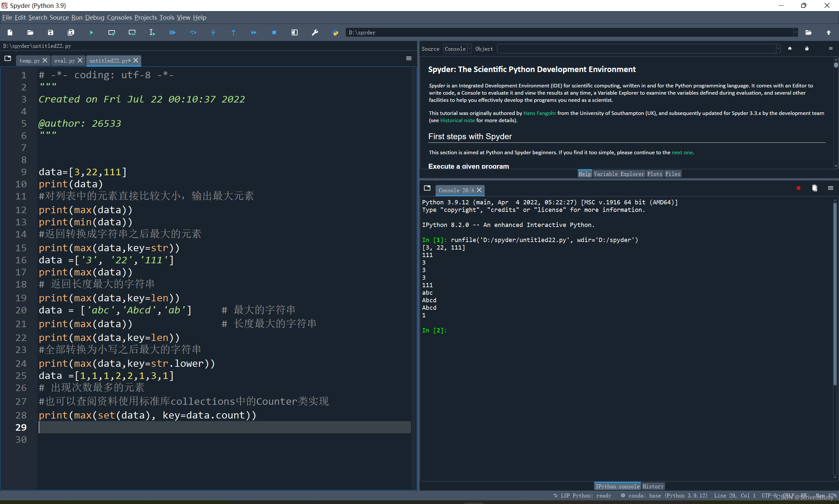Open Spyder preferences

point(315,32)
